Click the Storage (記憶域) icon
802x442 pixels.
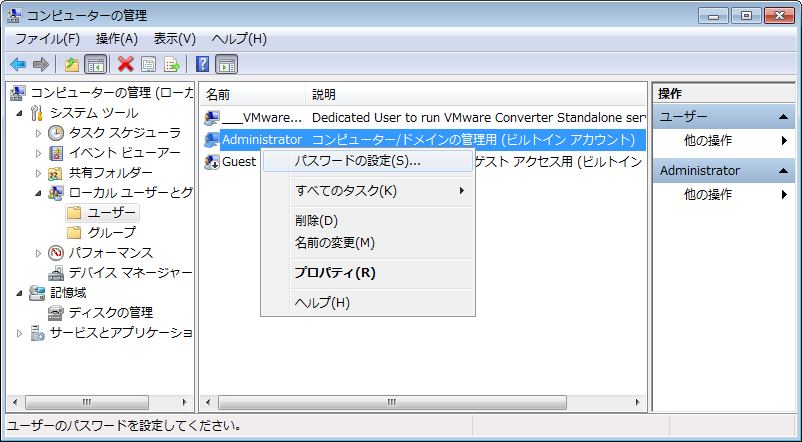[37, 293]
